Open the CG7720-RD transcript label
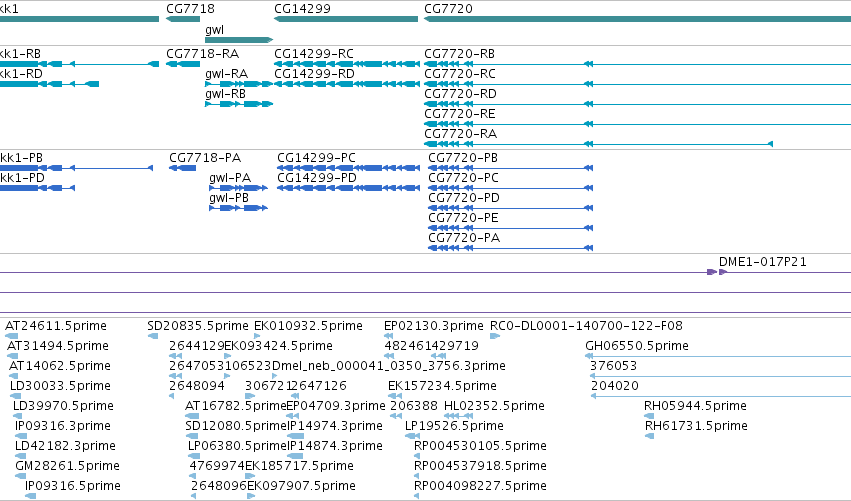This screenshot has height=501, width=851. coord(460,94)
